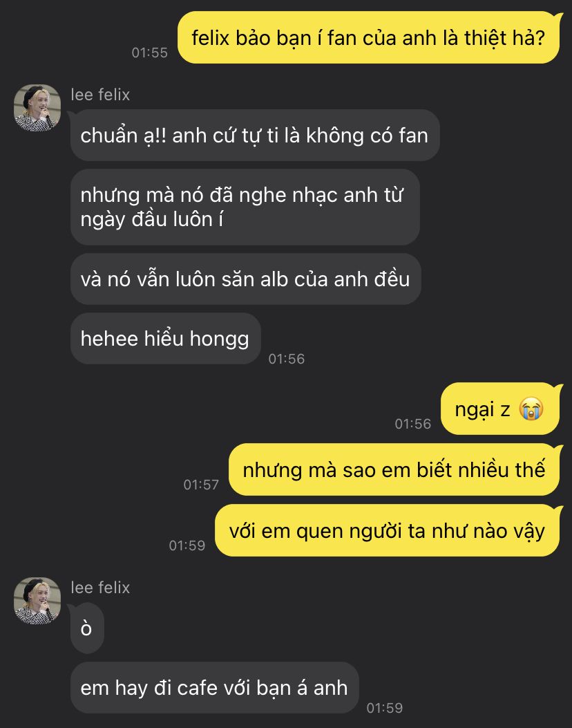
Task: Select the lower lee felix sender name
Action: click(100, 588)
